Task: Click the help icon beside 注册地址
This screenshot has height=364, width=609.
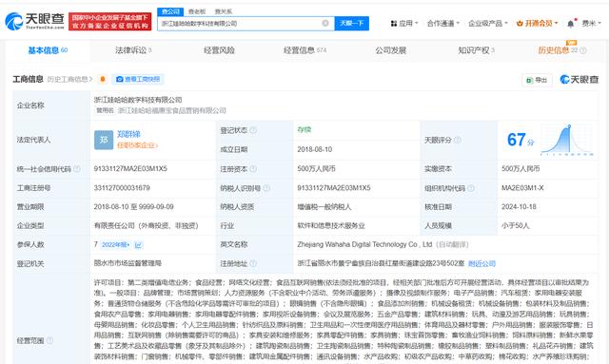Action: pyautogui.click(x=253, y=263)
